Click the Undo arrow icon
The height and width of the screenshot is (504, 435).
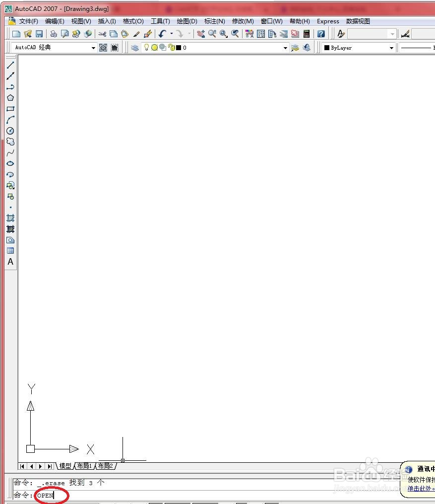[162, 34]
